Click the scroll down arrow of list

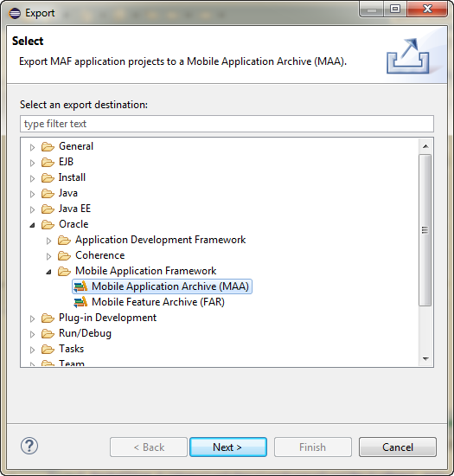coord(425,359)
